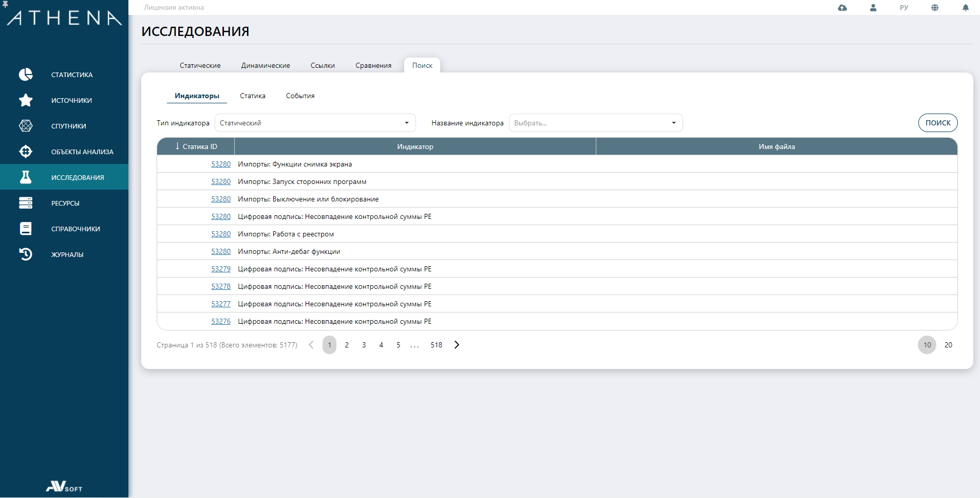Open the Resources server icon
Viewport: 980px width, 498px height.
[x=26, y=203]
